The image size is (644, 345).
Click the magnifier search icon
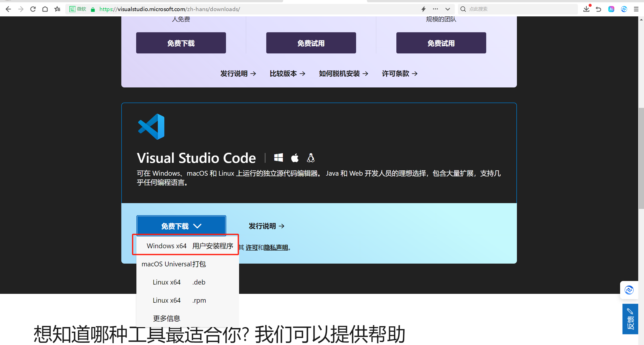click(x=463, y=9)
